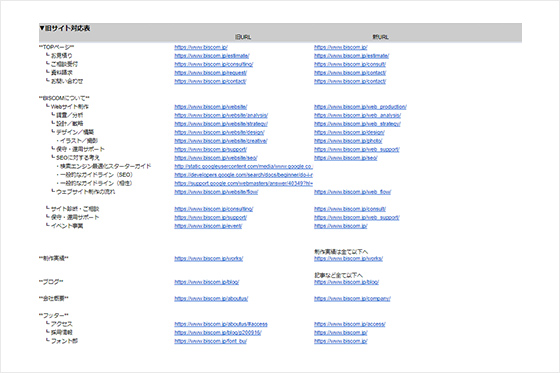Open old URL link ending in /request/
560x373 pixels.
click(x=210, y=73)
